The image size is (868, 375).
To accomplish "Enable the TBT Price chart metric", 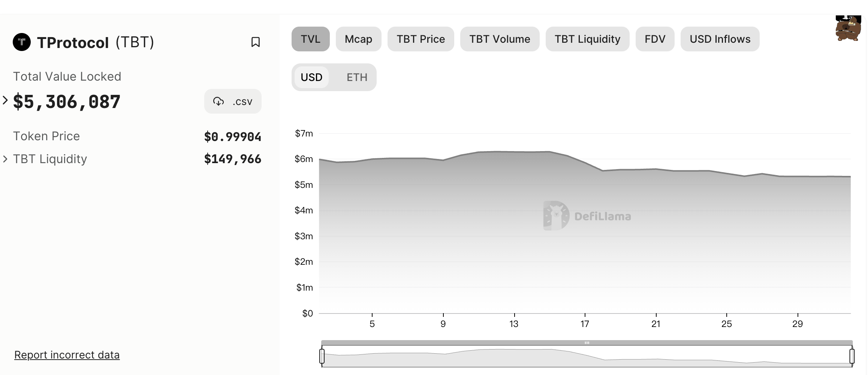I will [x=421, y=39].
